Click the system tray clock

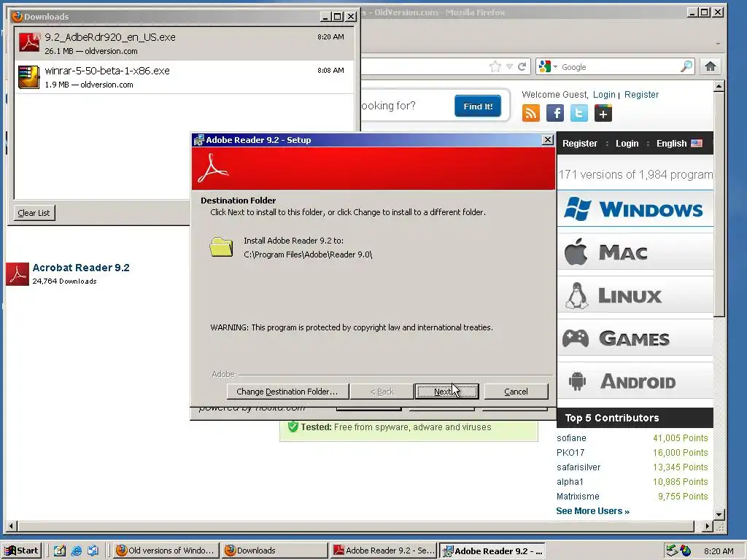click(x=719, y=551)
